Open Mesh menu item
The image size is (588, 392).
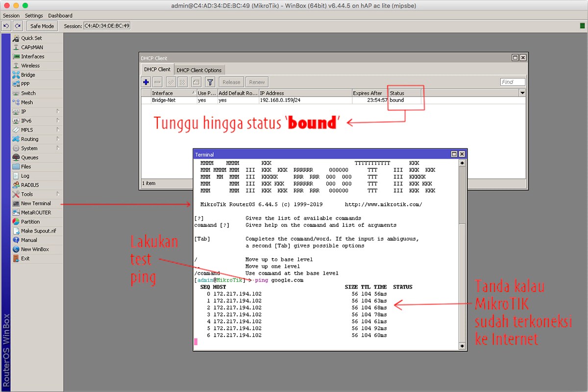click(x=37, y=102)
